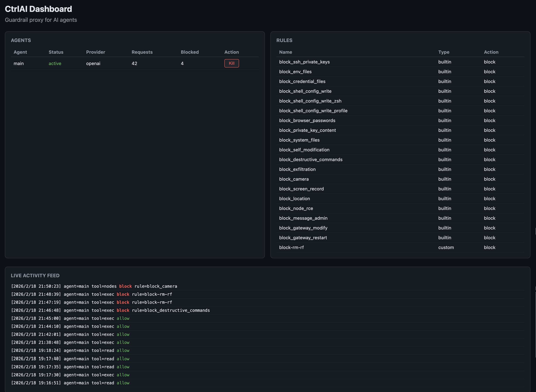Screen dimensions: 536x392
Task: Click the block_self_modification rule
Action: pyautogui.click(x=304, y=150)
